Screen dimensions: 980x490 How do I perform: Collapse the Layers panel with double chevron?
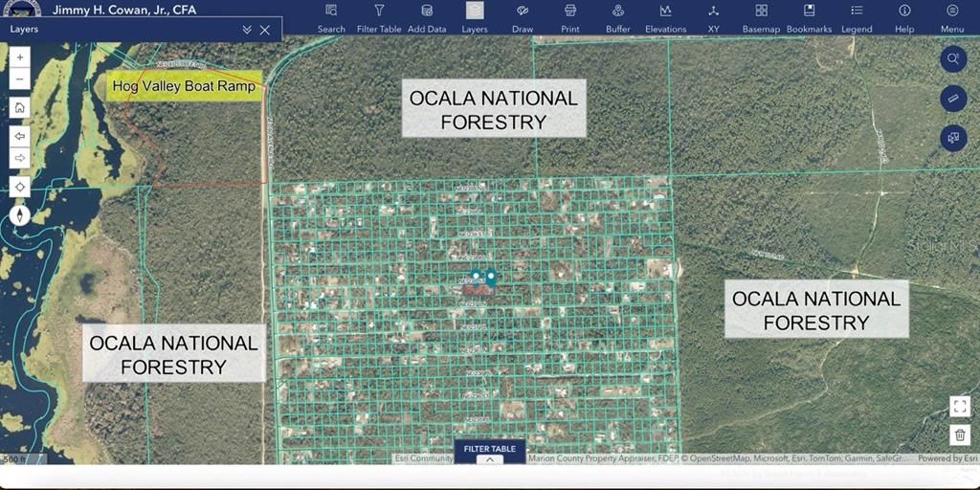247,30
